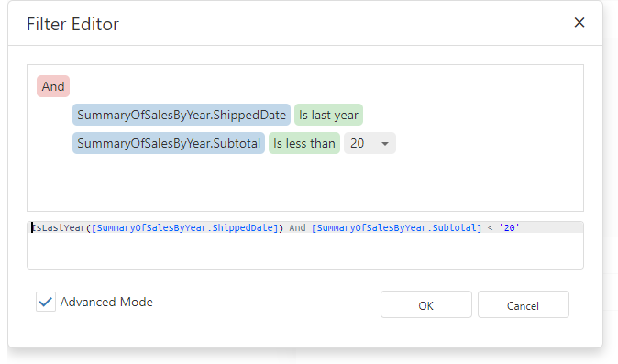618x364 pixels.
Task: Click in the filter expression text area
Action: click(x=305, y=245)
